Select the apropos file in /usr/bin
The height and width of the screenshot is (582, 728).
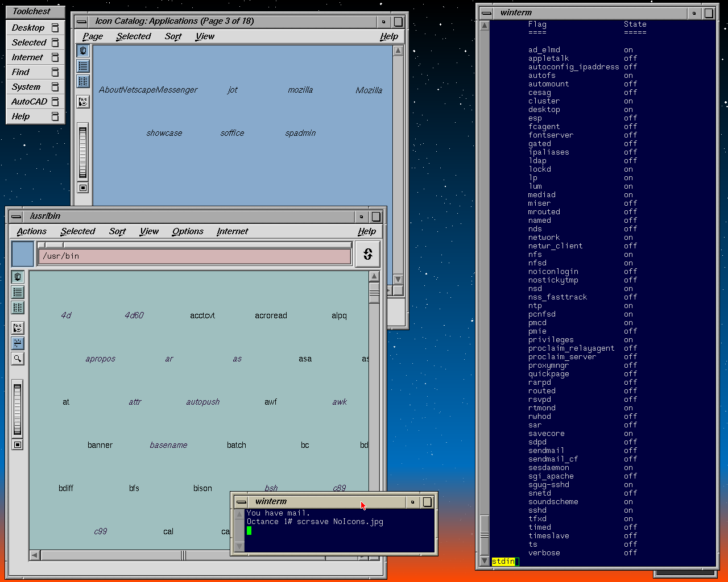coord(100,359)
